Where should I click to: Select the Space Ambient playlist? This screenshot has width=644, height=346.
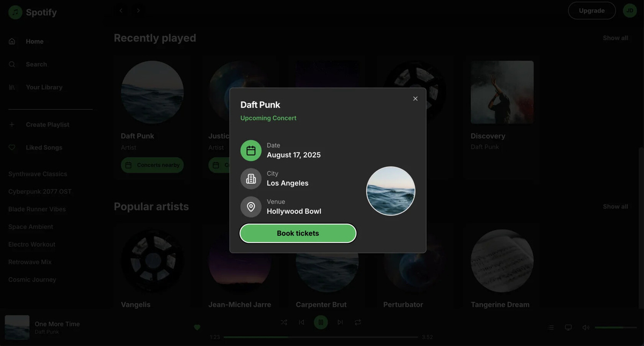31,227
